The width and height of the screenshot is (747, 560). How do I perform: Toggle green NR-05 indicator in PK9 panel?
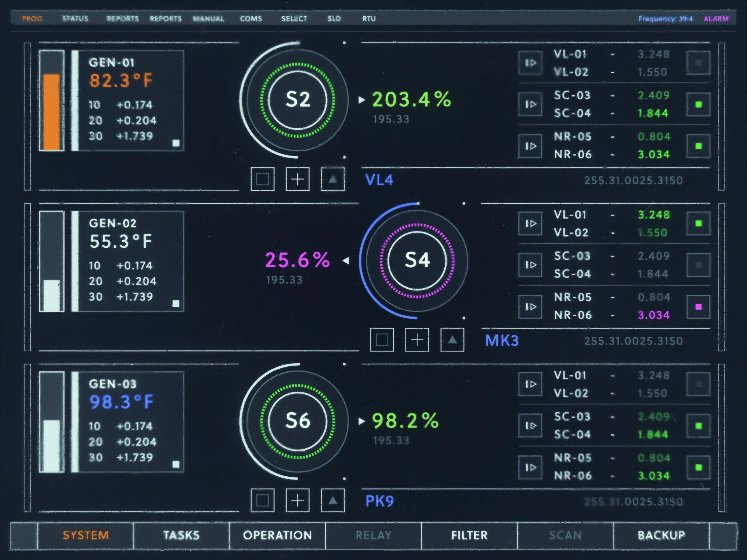698,467
